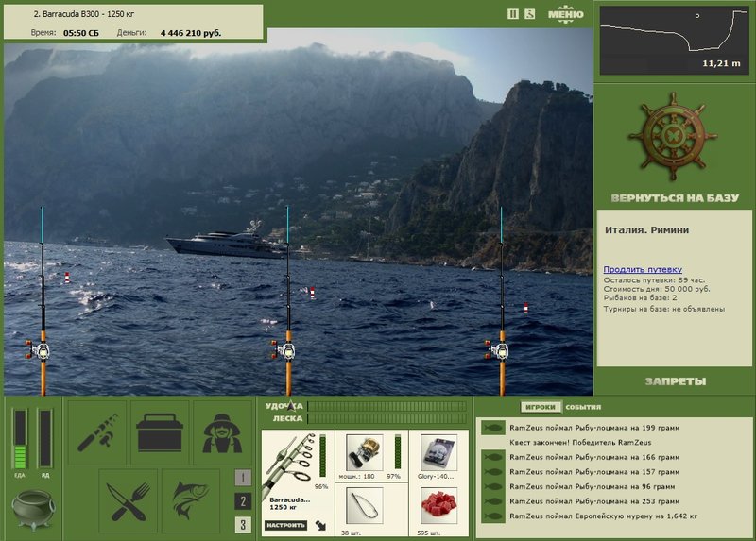This screenshot has height=541, width=756.
Task: Click the НАСТРОИТЬ button
Action: (x=285, y=525)
